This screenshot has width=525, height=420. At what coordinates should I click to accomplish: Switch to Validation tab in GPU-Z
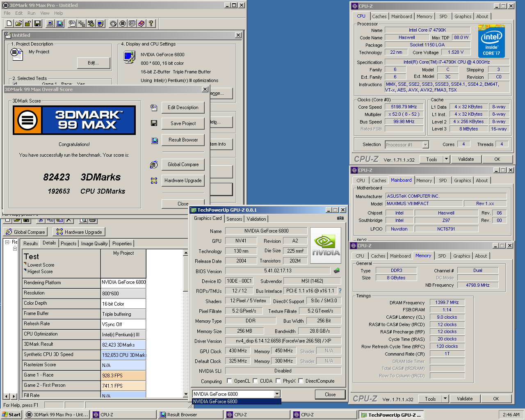click(x=256, y=219)
